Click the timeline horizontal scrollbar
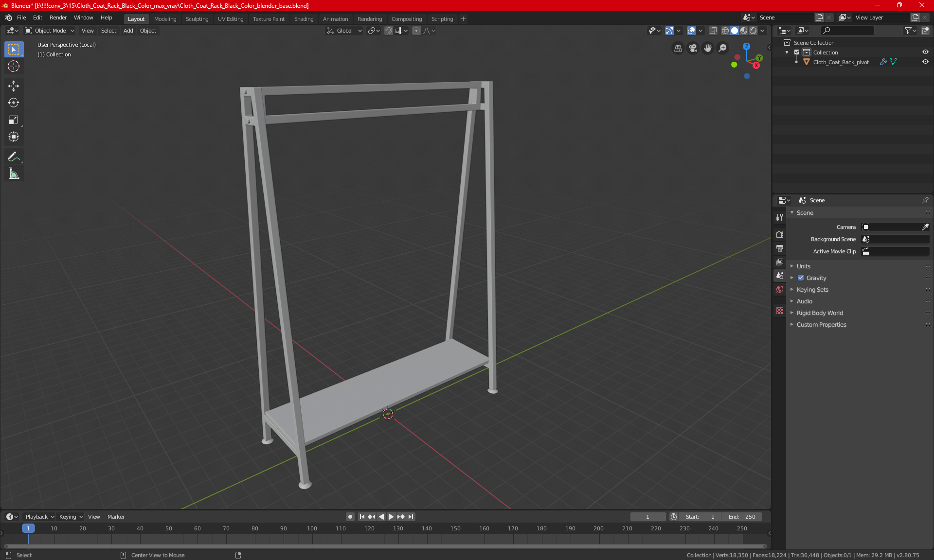This screenshot has height=560, width=934. pos(385,546)
